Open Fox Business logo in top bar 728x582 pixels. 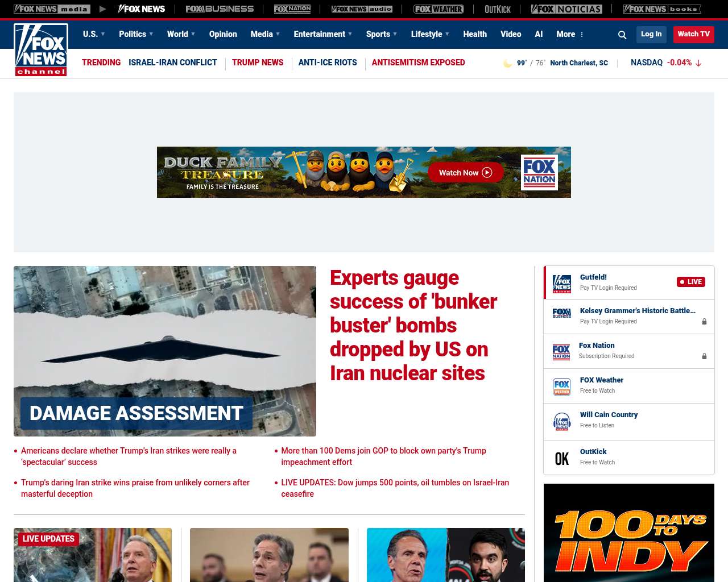220,9
